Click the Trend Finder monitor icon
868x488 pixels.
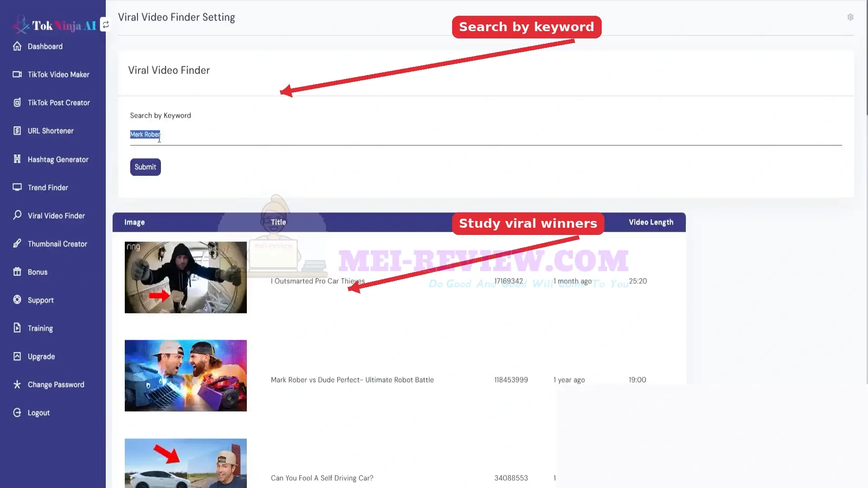coord(17,187)
